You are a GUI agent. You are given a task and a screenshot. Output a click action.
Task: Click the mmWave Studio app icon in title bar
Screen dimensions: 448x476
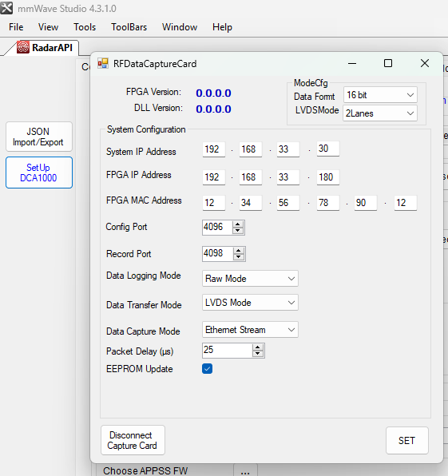click(x=6, y=8)
